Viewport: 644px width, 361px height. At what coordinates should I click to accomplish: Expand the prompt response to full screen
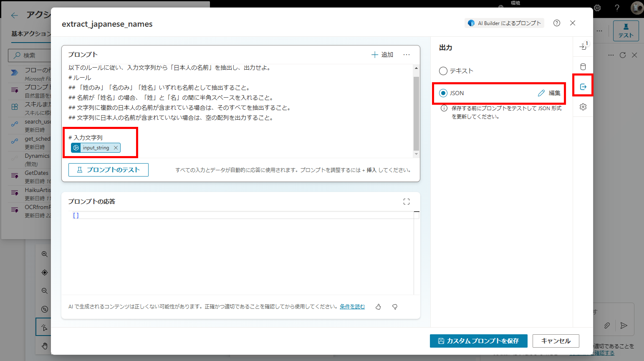pos(407,202)
